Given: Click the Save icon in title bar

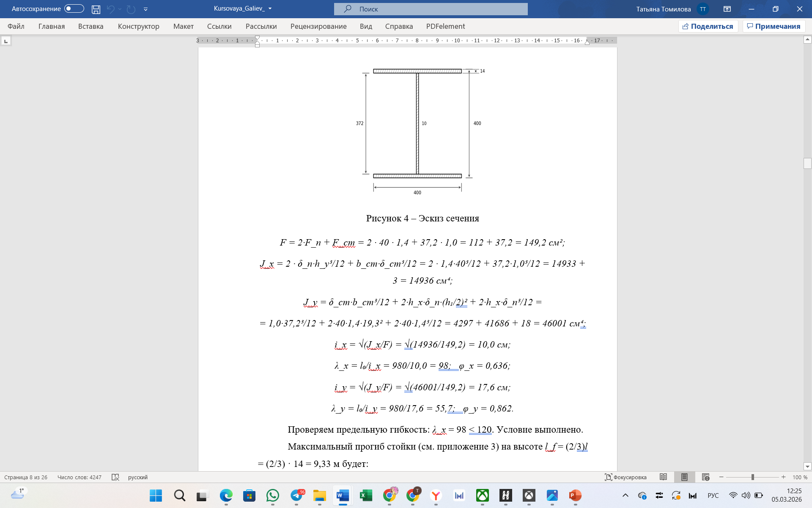Looking at the screenshot, I should [96, 9].
